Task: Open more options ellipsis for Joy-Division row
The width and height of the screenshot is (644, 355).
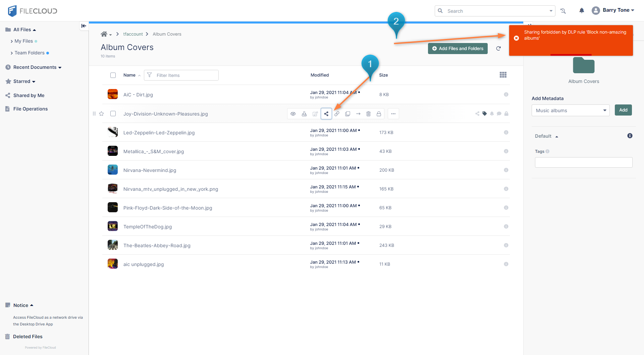Action: (x=393, y=114)
